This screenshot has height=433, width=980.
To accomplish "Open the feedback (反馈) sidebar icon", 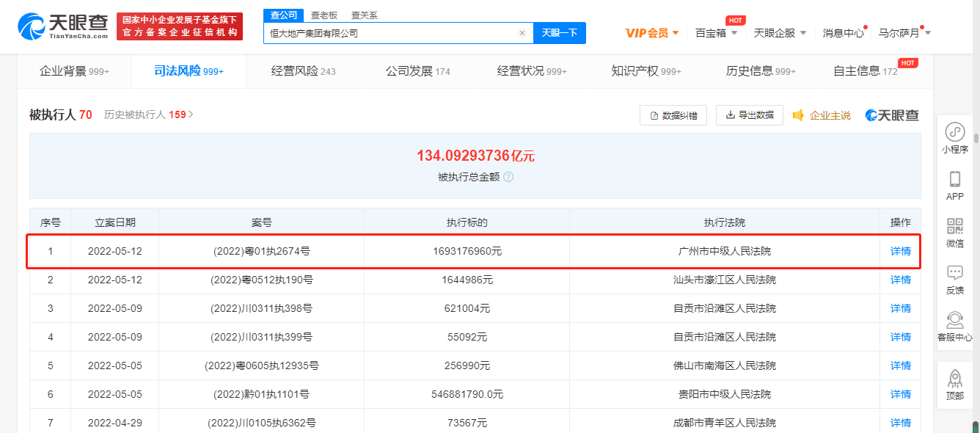I will (x=955, y=280).
